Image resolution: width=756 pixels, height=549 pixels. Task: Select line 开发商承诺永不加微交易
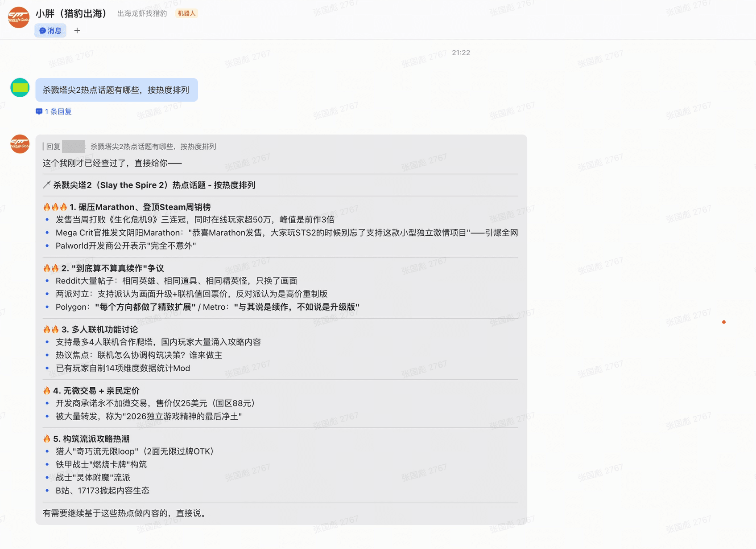(x=155, y=403)
